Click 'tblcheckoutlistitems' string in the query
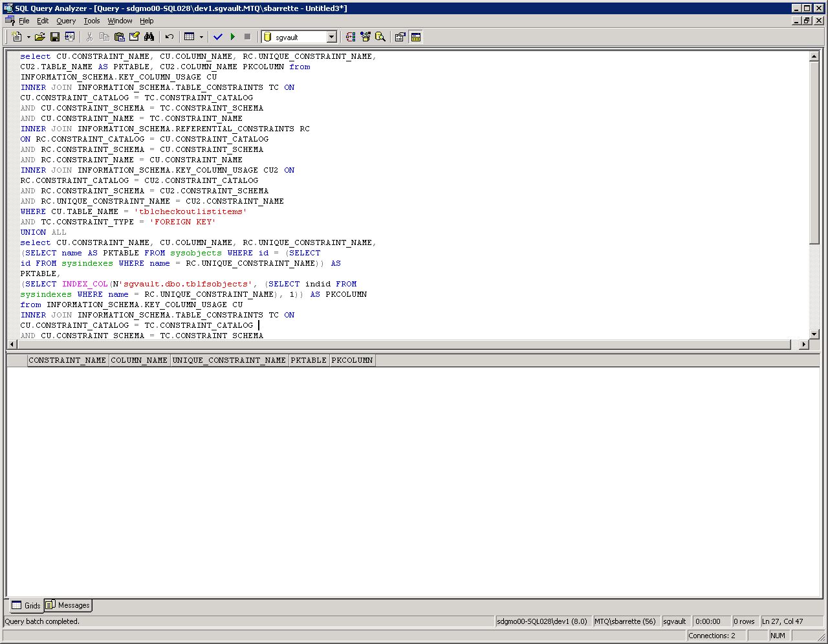 (x=191, y=211)
